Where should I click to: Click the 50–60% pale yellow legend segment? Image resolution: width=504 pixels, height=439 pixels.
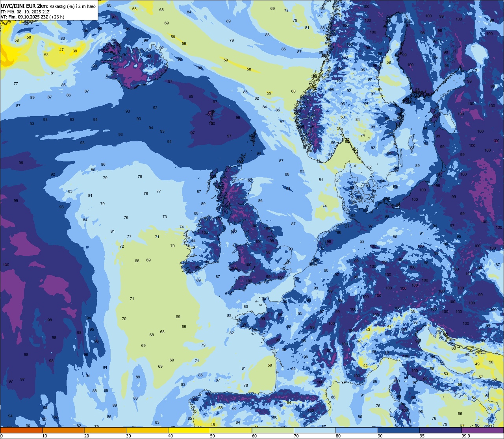231,430
